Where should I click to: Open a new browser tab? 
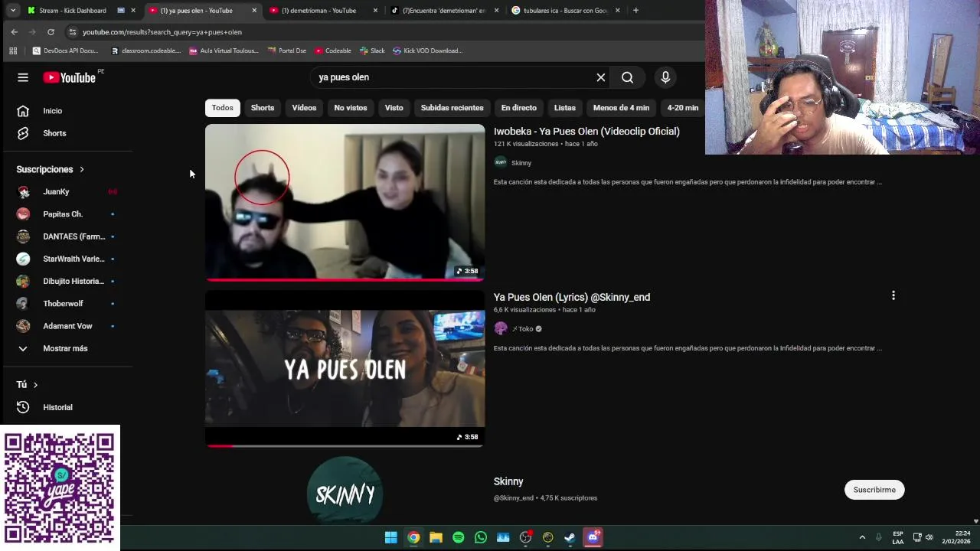point(635,11)
